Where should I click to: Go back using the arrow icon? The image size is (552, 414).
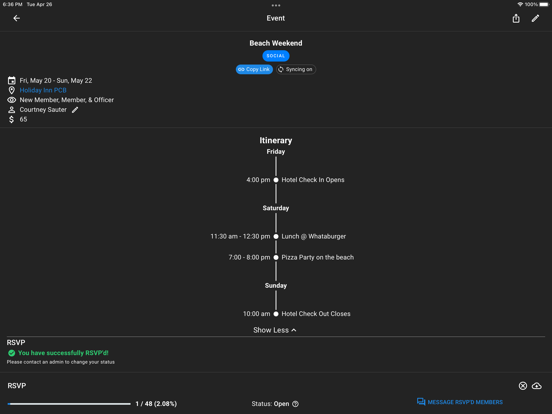point(17,18)
